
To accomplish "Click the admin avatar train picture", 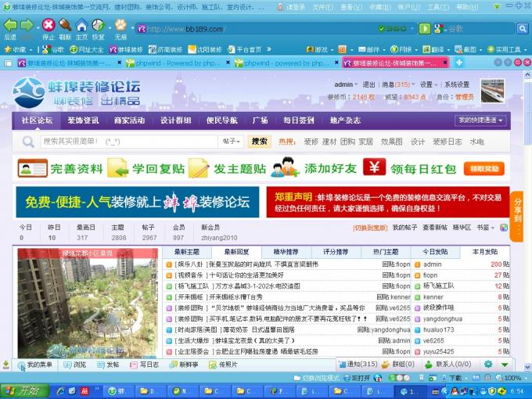I will [x=492, y=91].
